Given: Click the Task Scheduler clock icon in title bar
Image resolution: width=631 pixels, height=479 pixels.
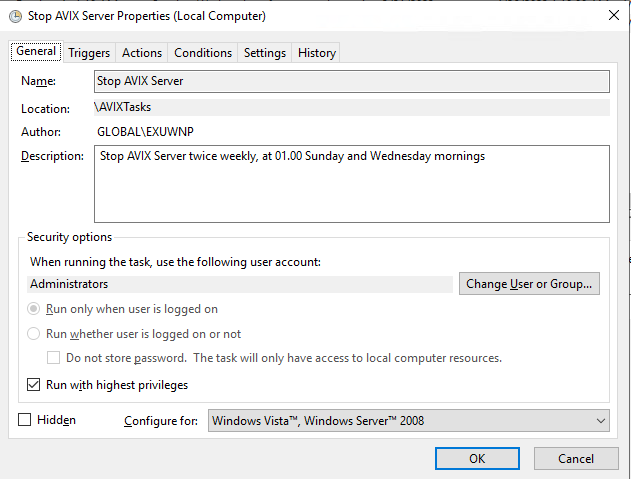Looking at the screenshot, I should point(14,16).
